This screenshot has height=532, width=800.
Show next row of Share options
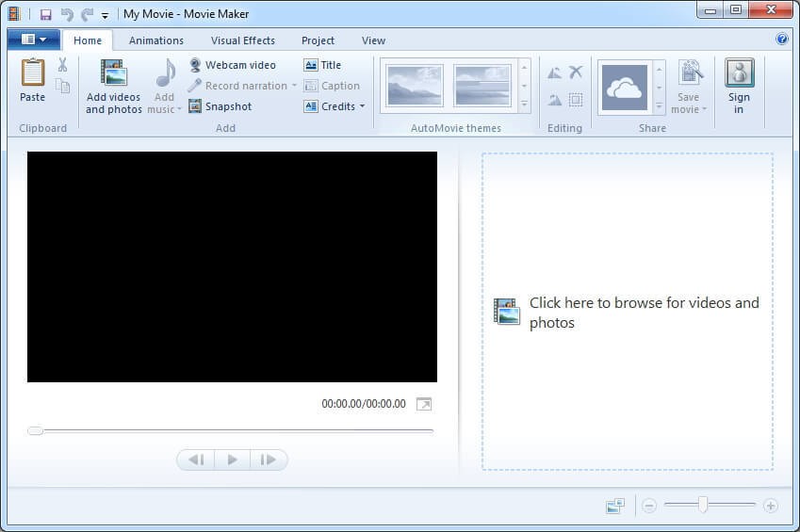coord(659,88)
